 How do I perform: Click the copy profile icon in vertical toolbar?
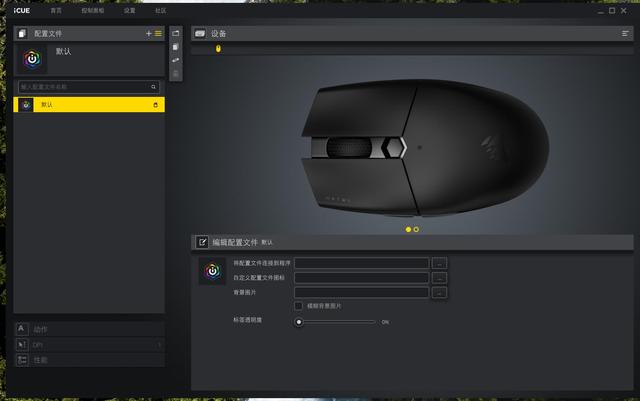[176, 47]
